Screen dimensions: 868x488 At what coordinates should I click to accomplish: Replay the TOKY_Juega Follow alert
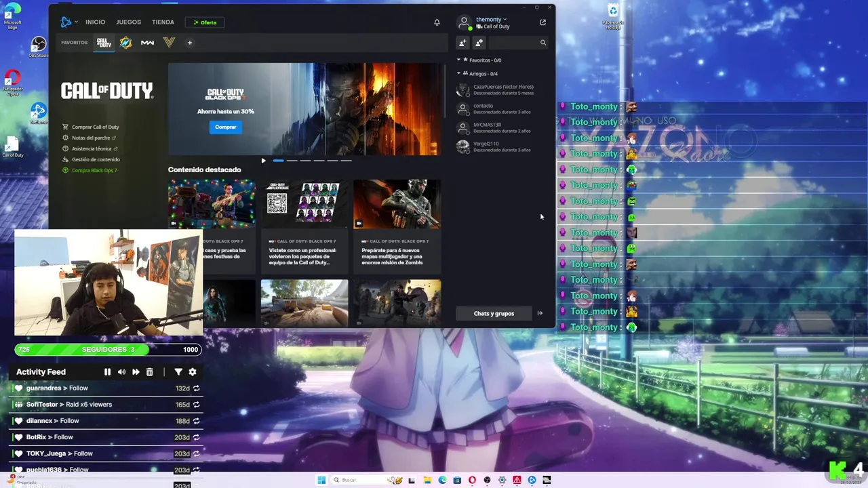196,454
